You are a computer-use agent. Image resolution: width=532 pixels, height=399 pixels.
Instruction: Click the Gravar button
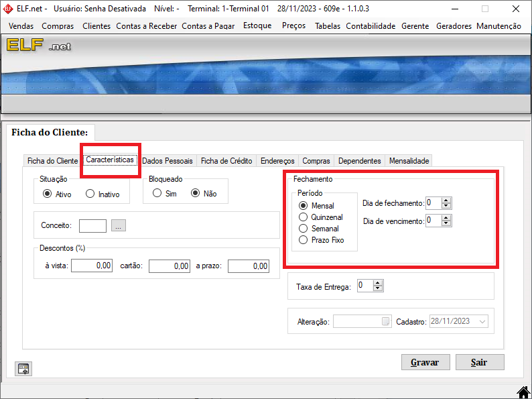pyautogui.click(x=425, y=362)
